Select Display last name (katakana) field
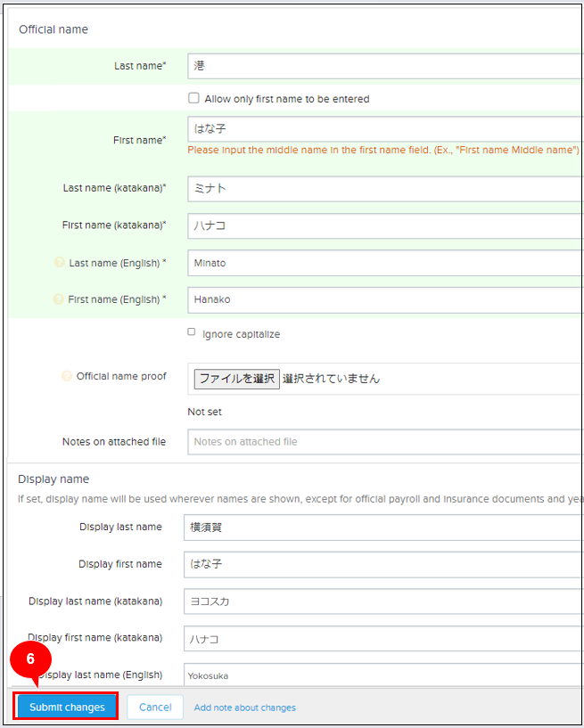 pos(382,601)
